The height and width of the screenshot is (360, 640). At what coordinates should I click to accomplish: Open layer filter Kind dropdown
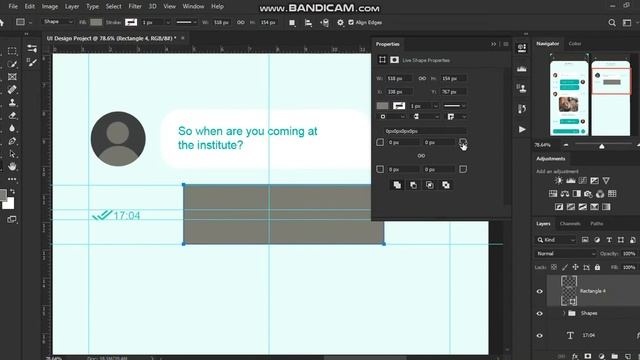pos(556,240)
